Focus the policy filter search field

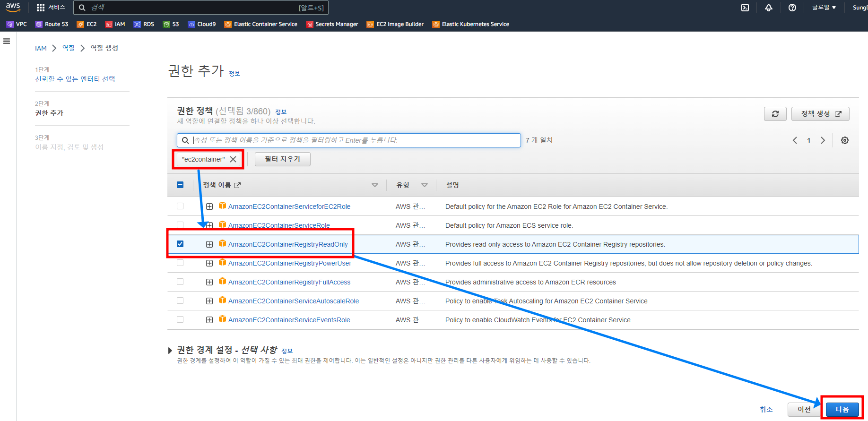point(349,140)
